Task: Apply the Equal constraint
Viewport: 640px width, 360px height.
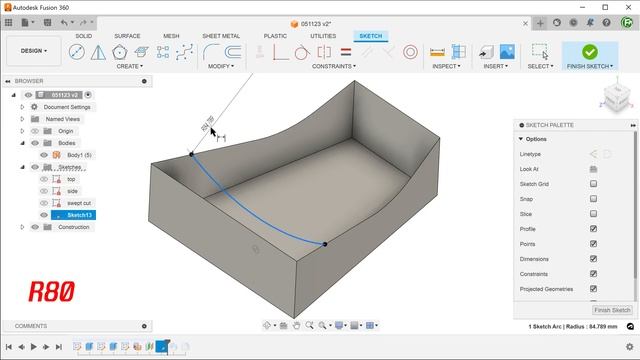Action: click(346, 52)
